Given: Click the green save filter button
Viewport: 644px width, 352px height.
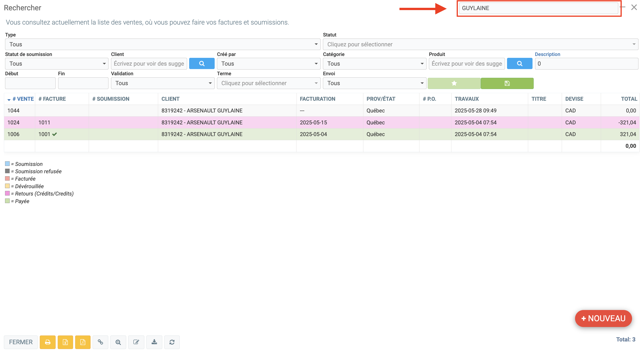Looking at the screenshot, I should (507, 83).
